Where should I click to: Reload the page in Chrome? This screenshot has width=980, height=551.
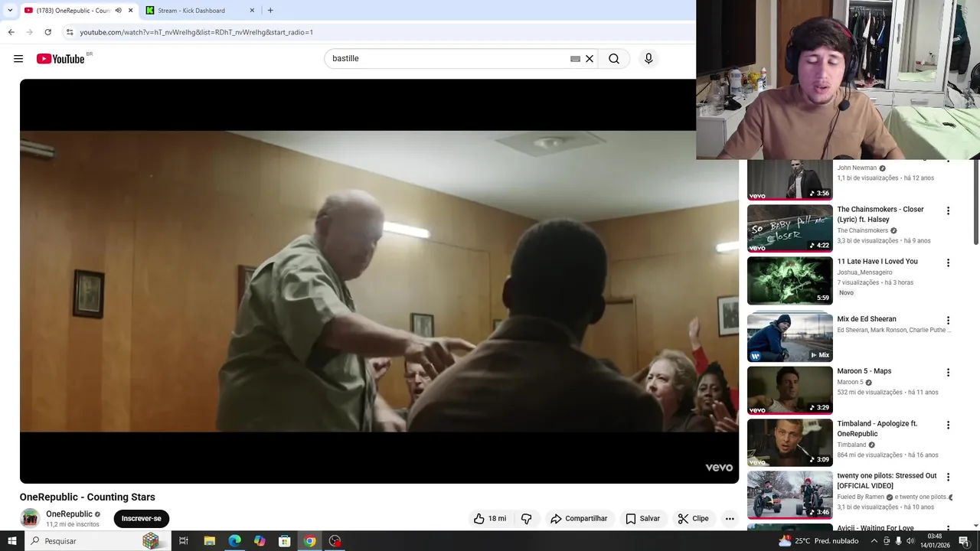[48, 32]
